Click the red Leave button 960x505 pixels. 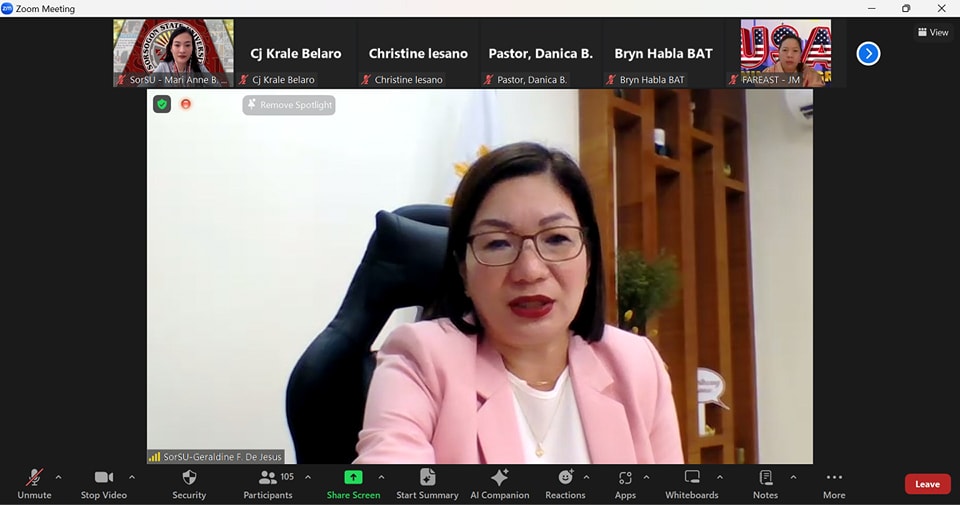(927, 484)
